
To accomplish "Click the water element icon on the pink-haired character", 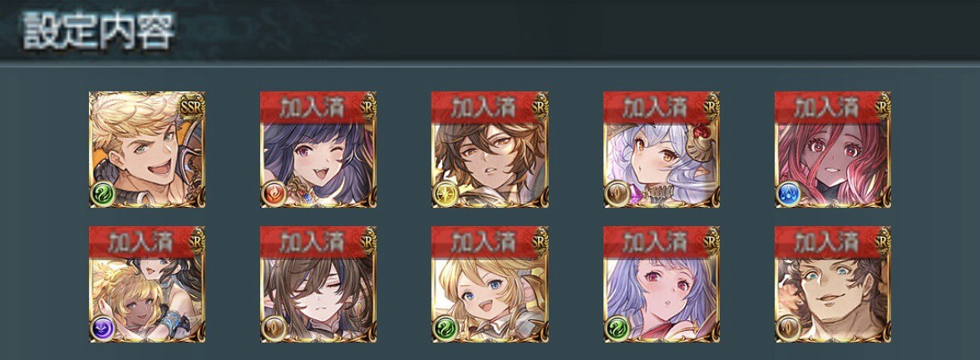I will tap(788, 195).
